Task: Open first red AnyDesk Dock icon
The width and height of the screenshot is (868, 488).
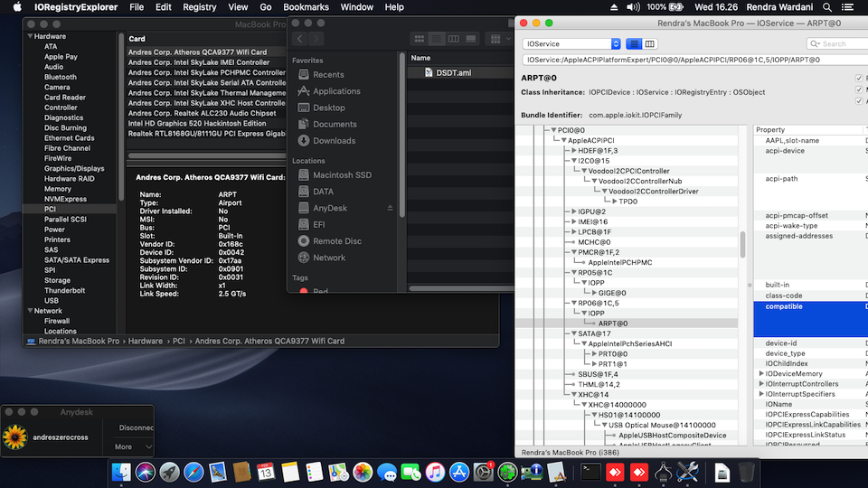Action: pos(615,473)
